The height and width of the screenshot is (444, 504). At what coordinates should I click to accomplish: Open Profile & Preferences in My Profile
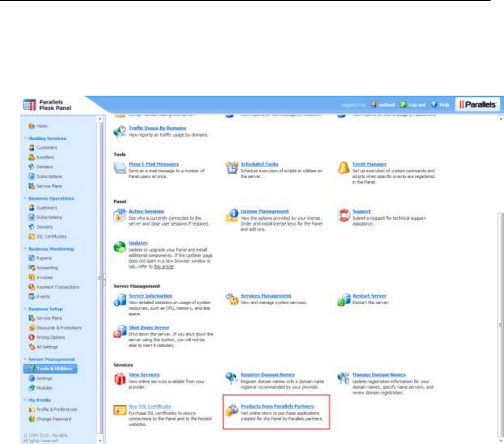pyautogui.click(x=56, y=409)
